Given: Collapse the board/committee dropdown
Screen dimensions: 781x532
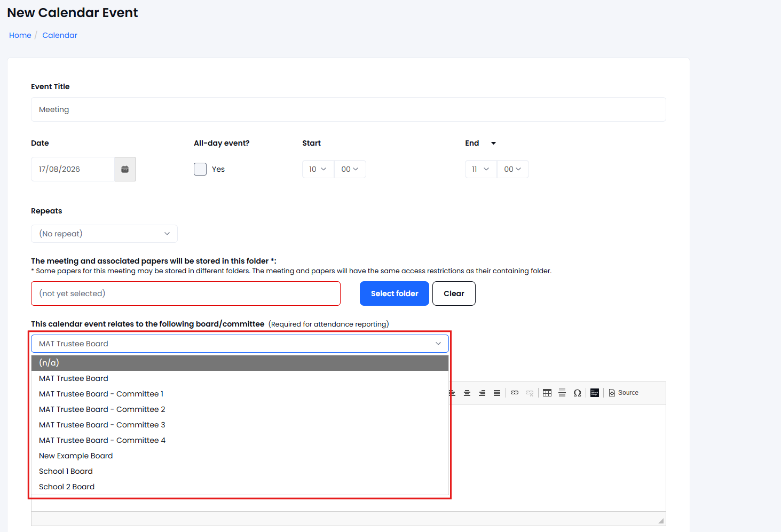Looking at the screenshot, I should (240, 344).
